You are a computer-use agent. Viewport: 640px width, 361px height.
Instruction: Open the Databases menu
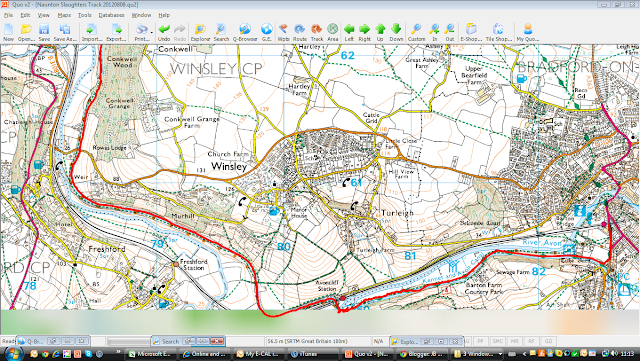(111, 15)
